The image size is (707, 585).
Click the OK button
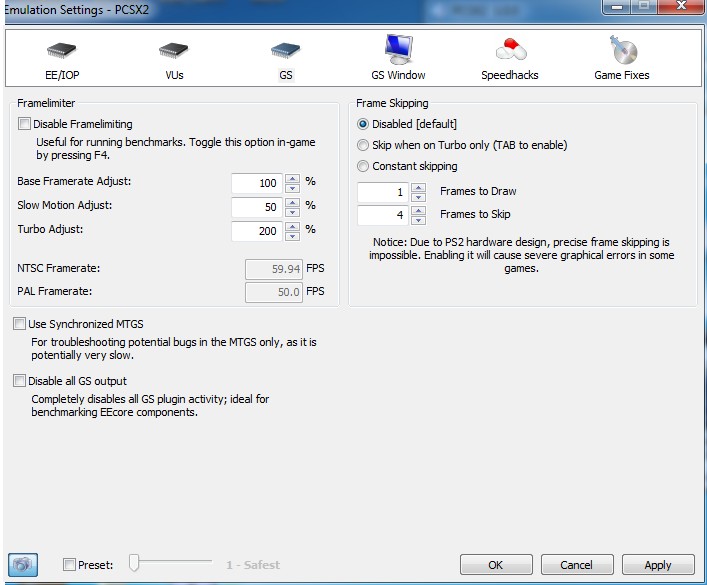[x=496, y=565]
